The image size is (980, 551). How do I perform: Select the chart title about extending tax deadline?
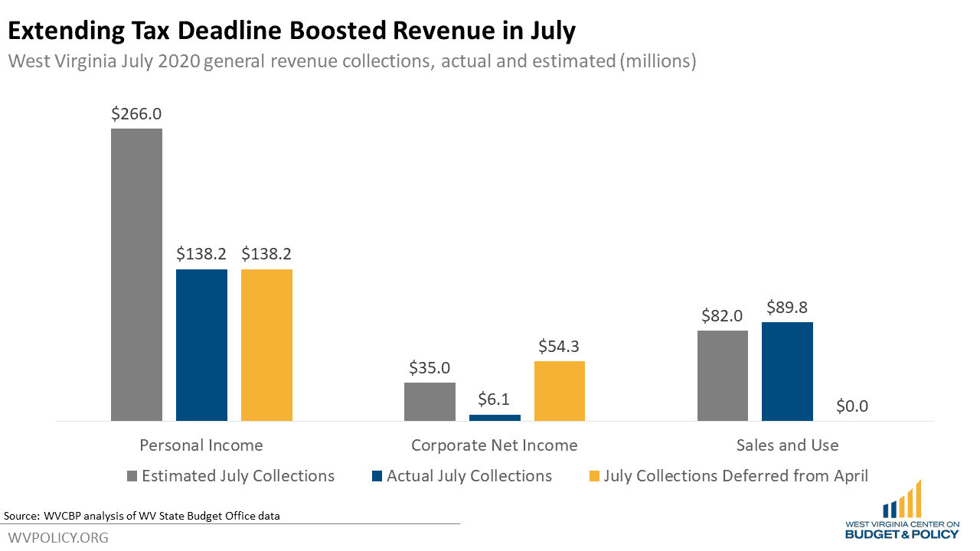[289, 31]
